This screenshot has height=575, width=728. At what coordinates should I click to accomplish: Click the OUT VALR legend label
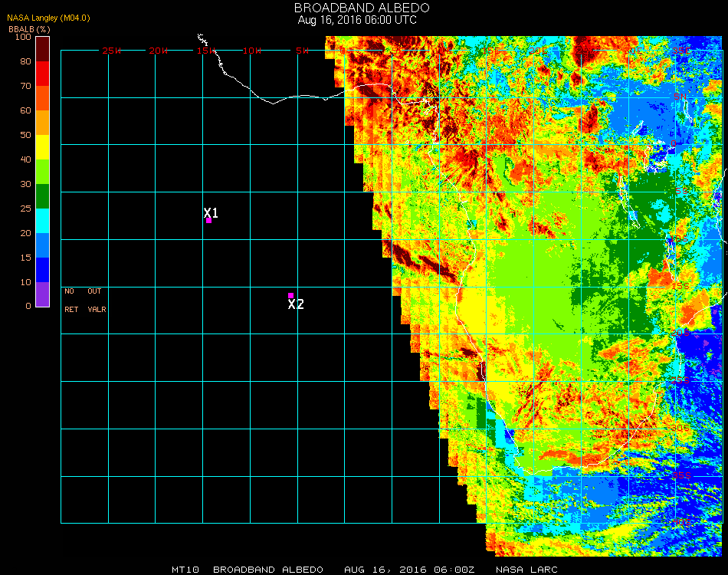(96, 301)
